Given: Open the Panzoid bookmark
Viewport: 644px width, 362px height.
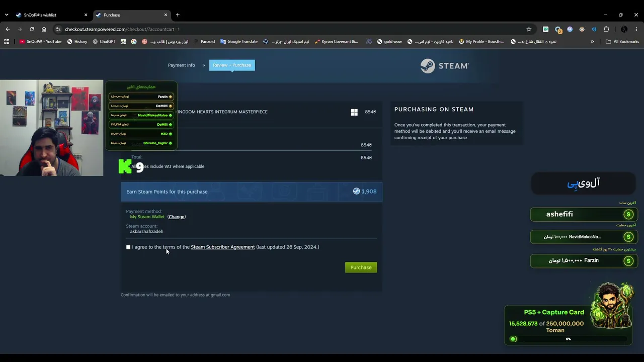Looking at the screenshot, I should tap(204, 42).
